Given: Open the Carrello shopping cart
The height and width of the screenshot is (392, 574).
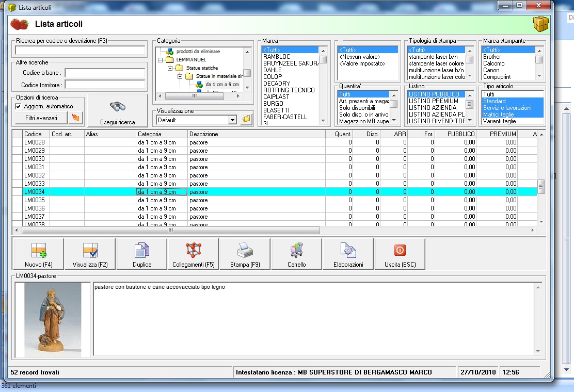Looking at the screenshot, I should pos(296,254).
